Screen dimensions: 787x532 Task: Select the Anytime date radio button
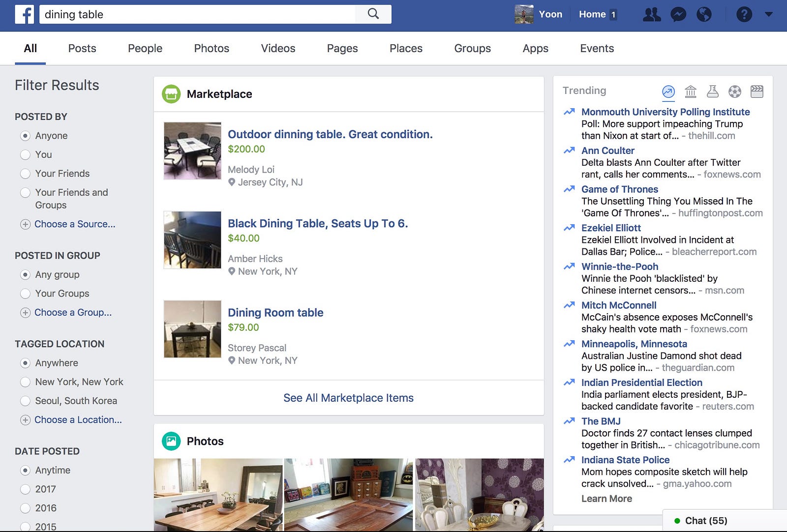coord(25,471)
